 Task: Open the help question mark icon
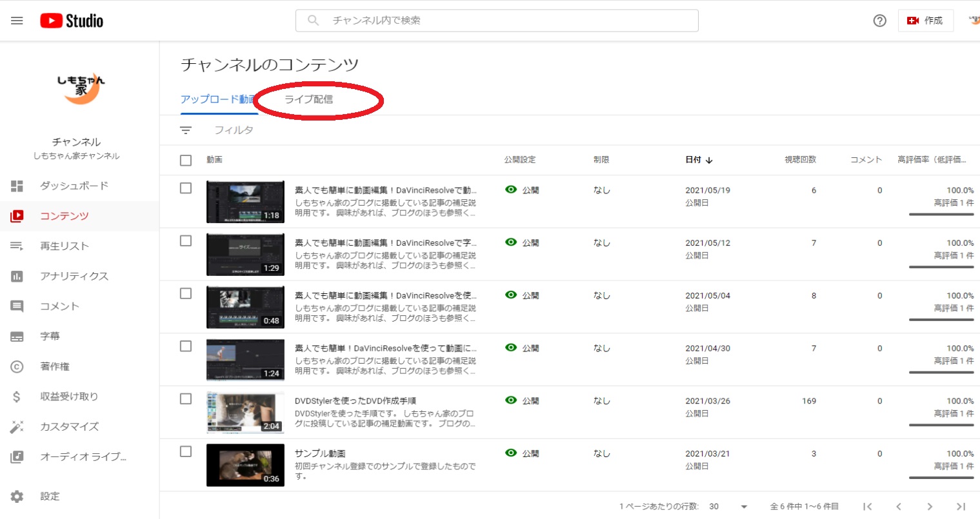click(x=879, y=21)
